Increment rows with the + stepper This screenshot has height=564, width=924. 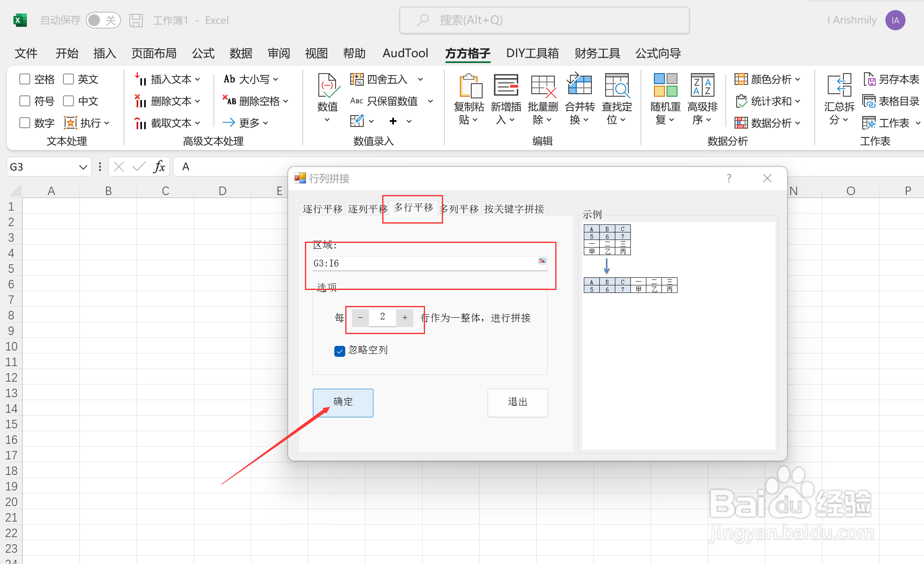click(x=404, y=318)
